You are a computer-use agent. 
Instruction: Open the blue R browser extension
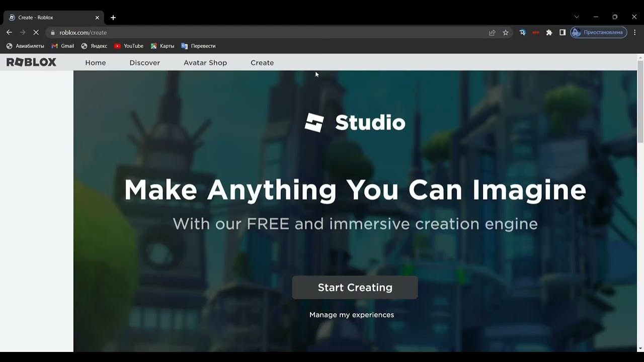click(x=522, y=33)
